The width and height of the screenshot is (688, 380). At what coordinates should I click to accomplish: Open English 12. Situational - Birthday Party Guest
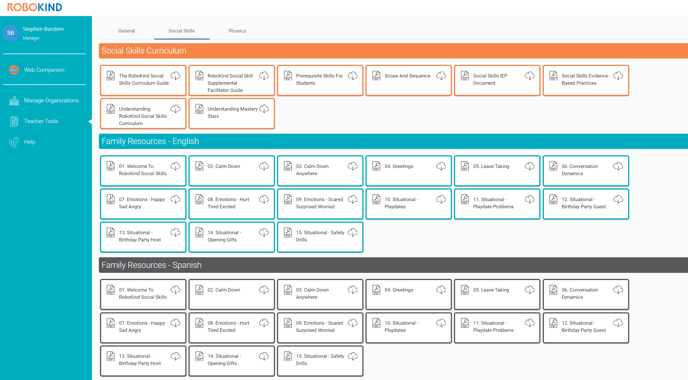[586, 204]
